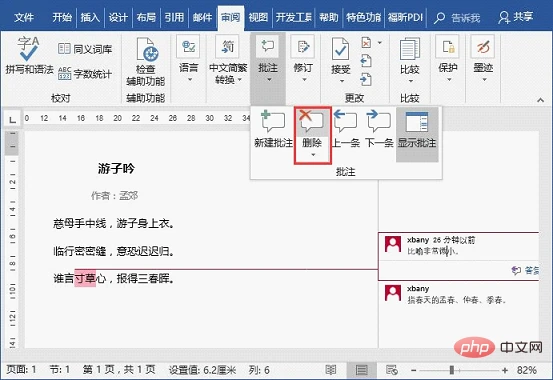
Task: Click the highlighted text 寸草
Action: pyautogui.click(x=85, y=278)
